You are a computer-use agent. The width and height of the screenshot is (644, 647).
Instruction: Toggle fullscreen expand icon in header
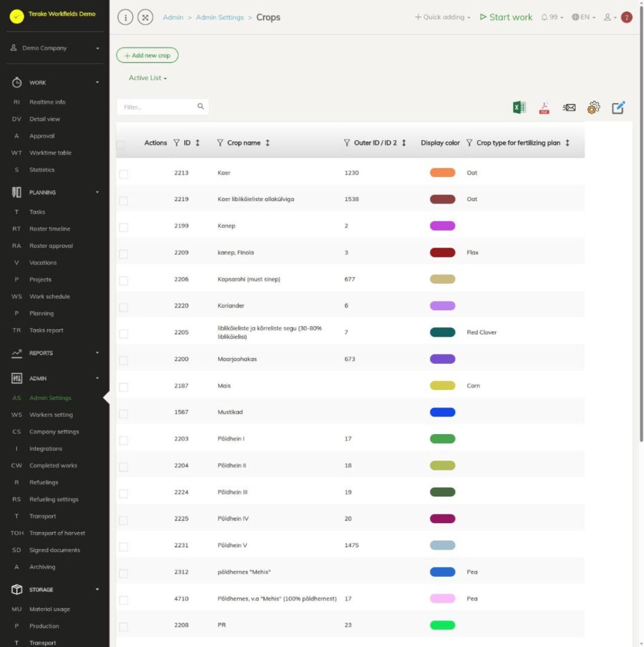(x=145, y=17)
